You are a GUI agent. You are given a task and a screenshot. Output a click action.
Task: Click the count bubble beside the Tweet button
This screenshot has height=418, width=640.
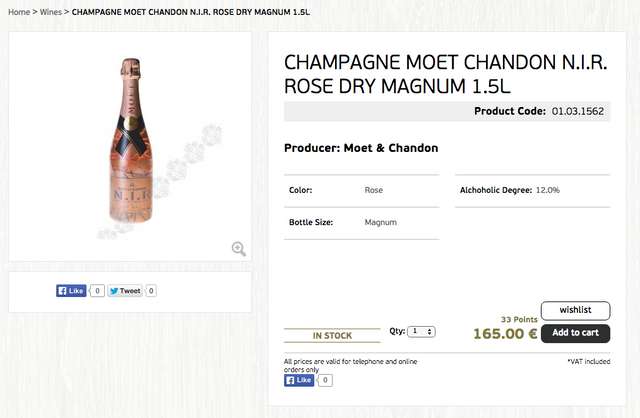point(151,291)
